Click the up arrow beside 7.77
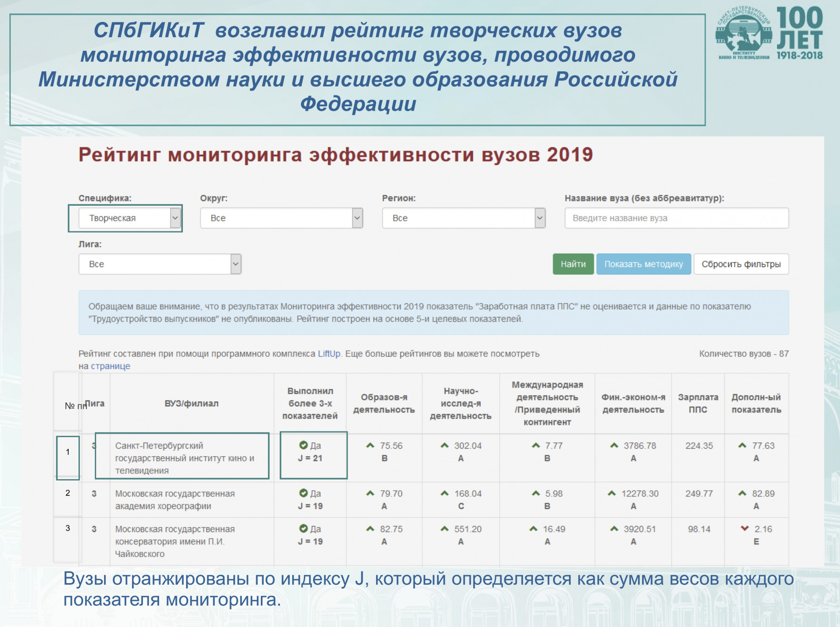Image resolution: width=840 pixels, height=627 pixels. point(536,446)
